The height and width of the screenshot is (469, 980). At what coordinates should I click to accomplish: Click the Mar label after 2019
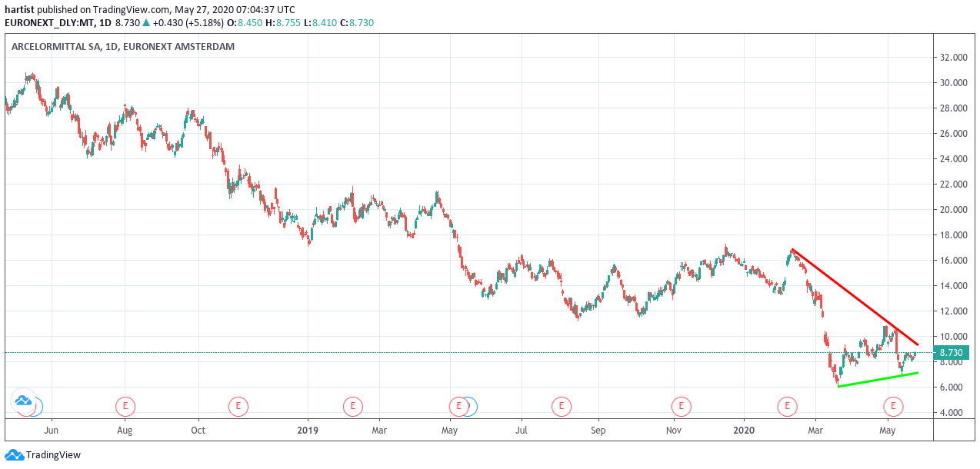coord(379,431)
